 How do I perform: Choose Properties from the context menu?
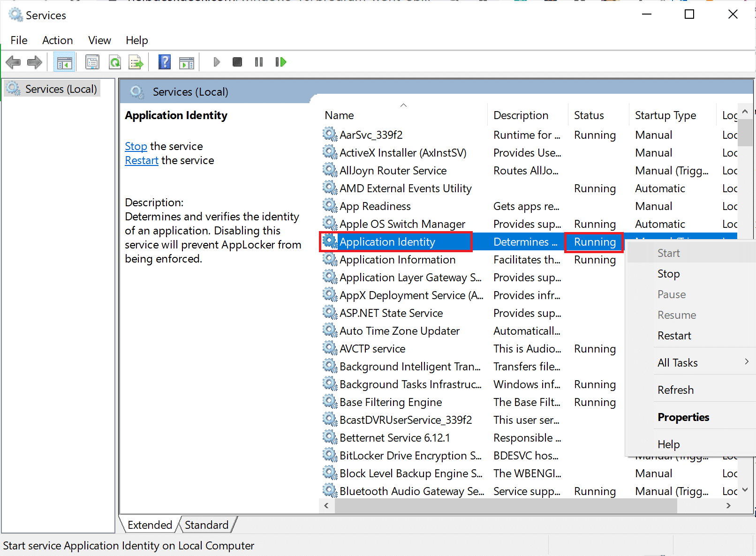[x=683, y=417]
